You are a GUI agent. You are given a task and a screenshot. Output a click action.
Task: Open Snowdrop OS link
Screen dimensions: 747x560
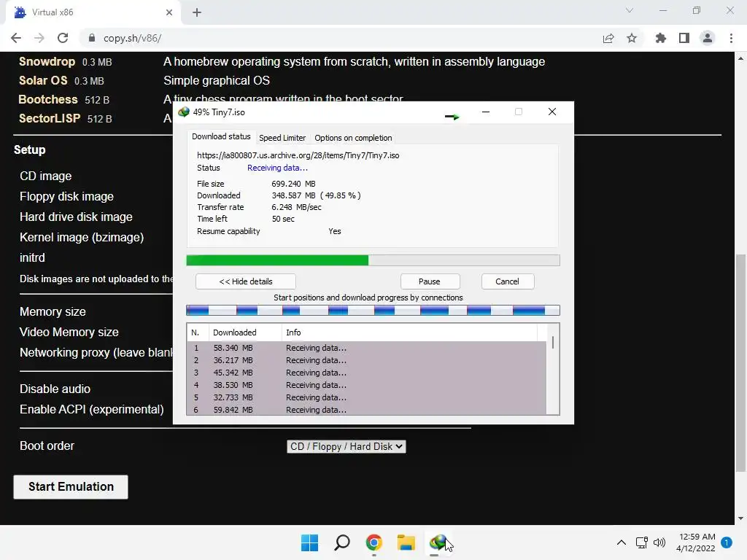47,62
